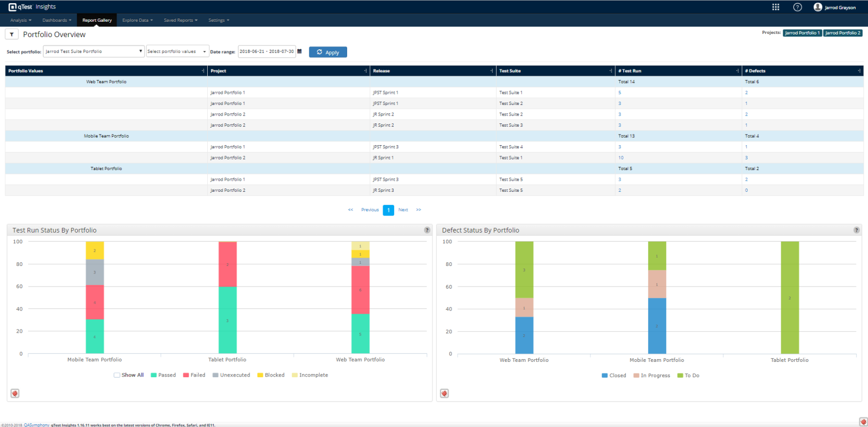Click the bug icon in Defect Status panel

(x=444, y=393)
